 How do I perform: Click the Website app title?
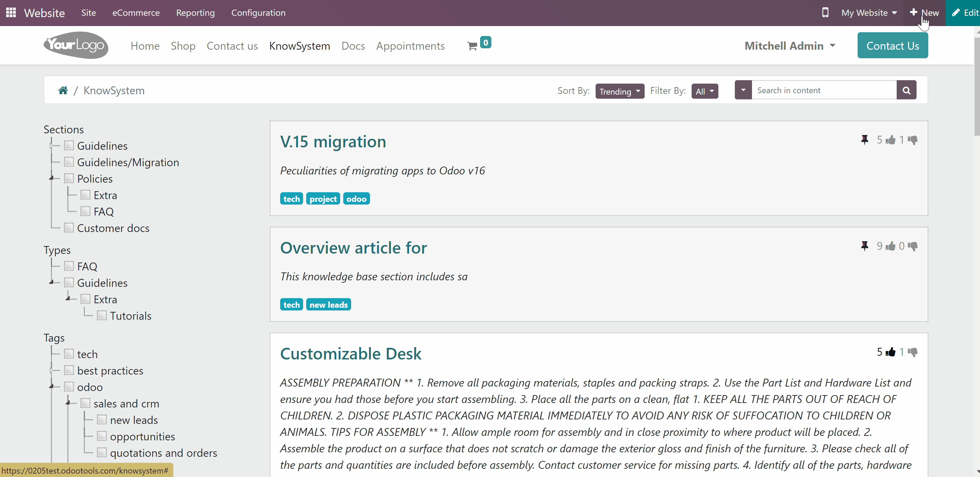[45, 13]
